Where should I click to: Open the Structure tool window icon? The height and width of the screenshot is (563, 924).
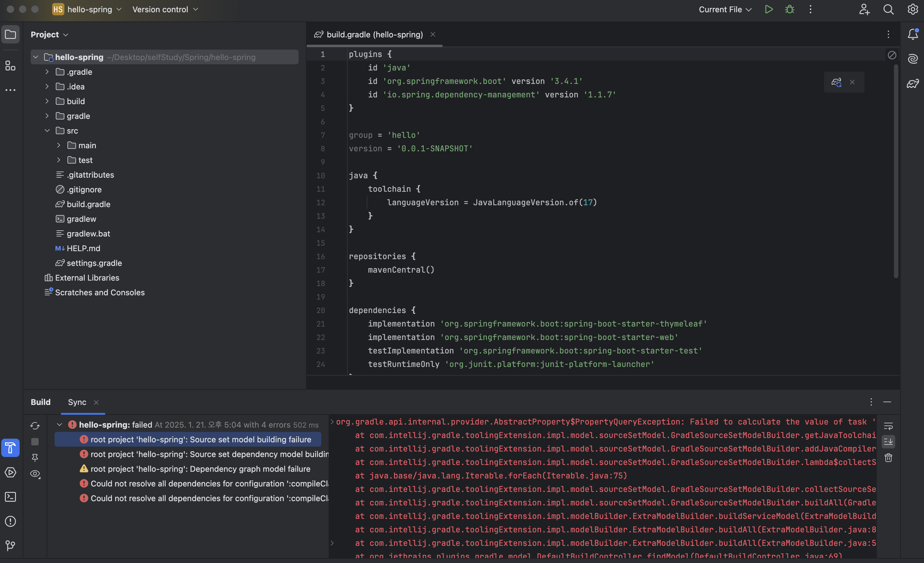[10, 66]
